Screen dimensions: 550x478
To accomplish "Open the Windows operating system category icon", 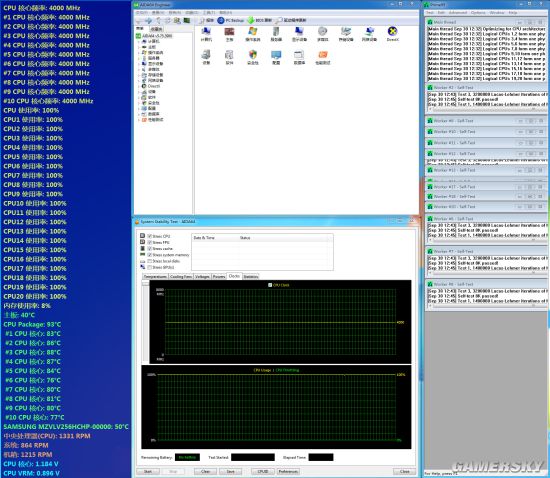I will (x=253, y=31).
